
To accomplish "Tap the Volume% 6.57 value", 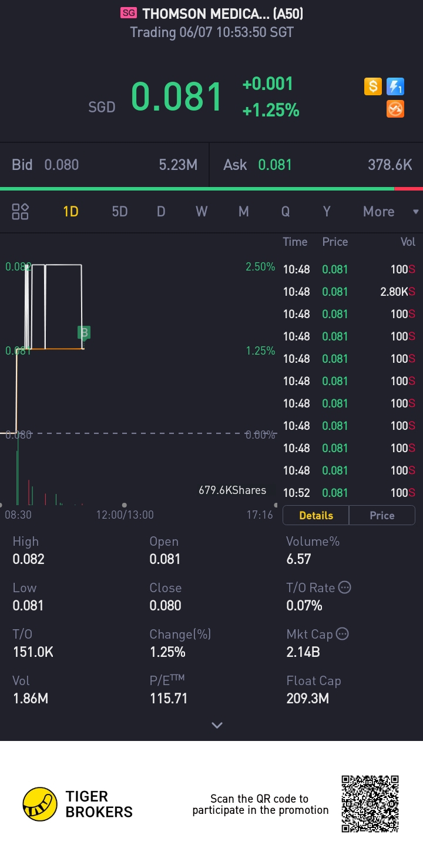I will click(298, 559).
